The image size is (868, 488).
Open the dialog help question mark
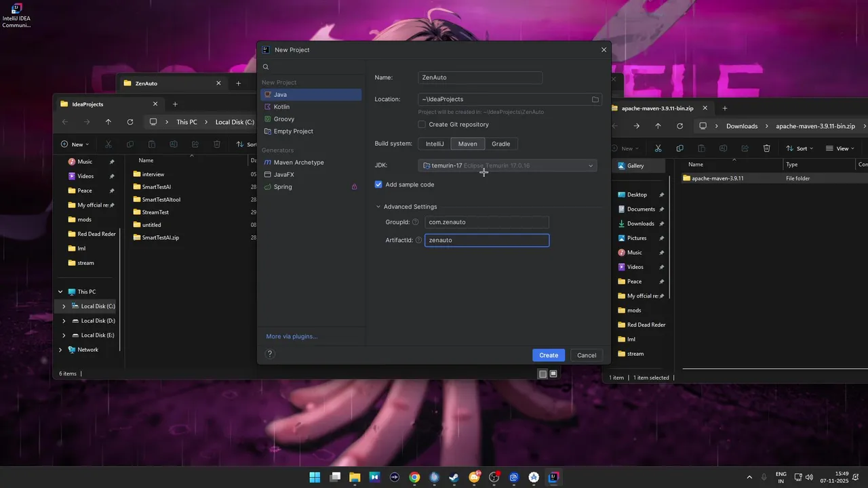tap(270, 354)
